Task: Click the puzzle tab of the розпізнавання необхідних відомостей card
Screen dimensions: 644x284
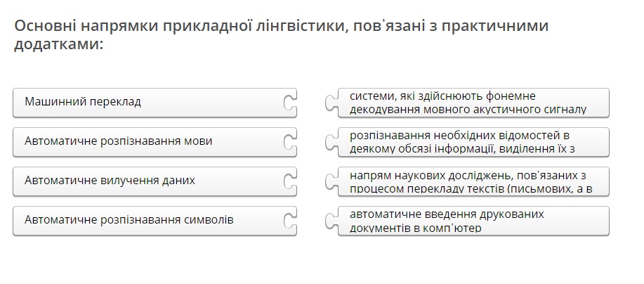Action: point(331,142)
